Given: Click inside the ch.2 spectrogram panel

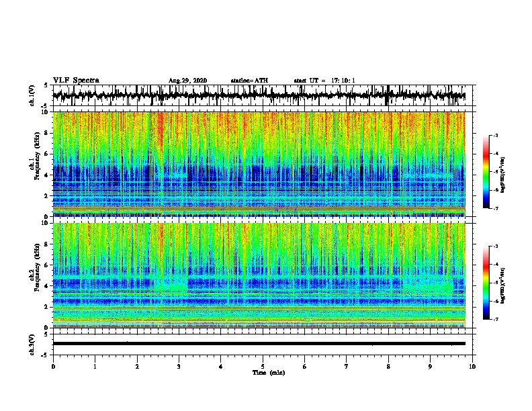Looking at the screenshot, I should click(x=259, y=275).
